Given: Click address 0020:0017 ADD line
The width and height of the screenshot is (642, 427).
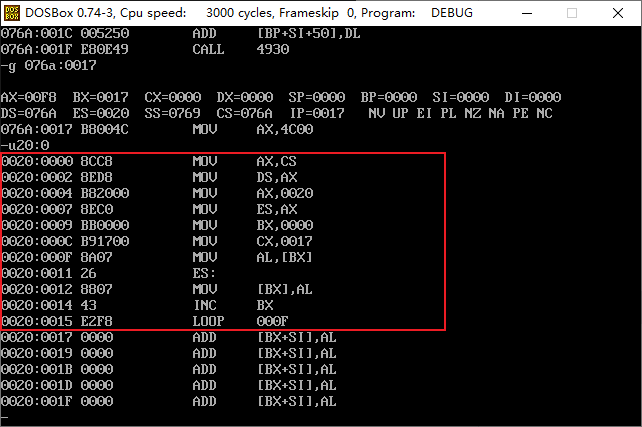Looking at the screenshot, I should 169,337.
